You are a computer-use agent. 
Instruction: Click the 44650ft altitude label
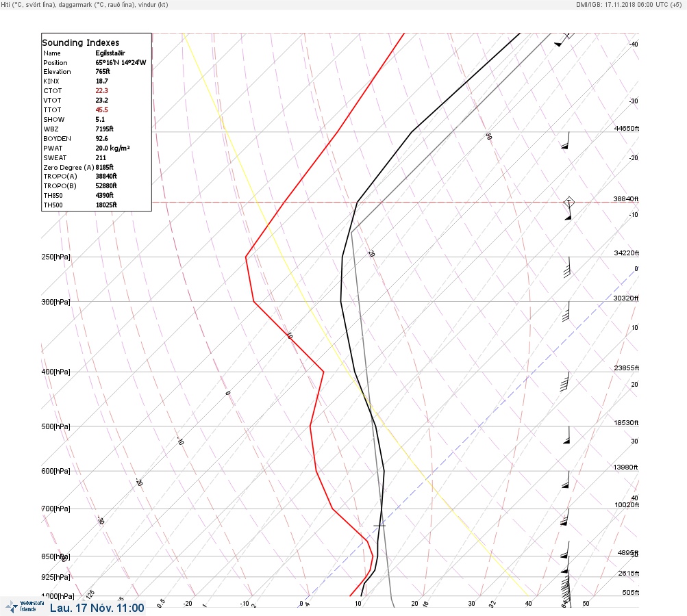coord(627,128)
